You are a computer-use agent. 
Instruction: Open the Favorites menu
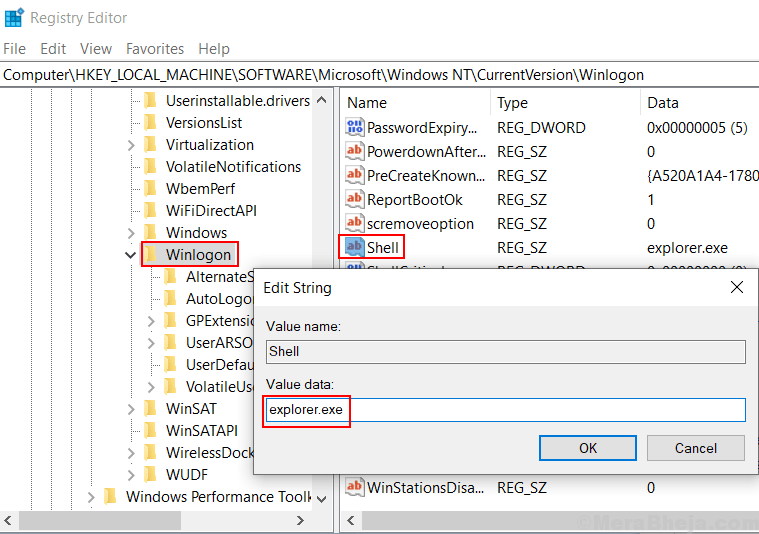pyautogui.click(x=155, y=49)
